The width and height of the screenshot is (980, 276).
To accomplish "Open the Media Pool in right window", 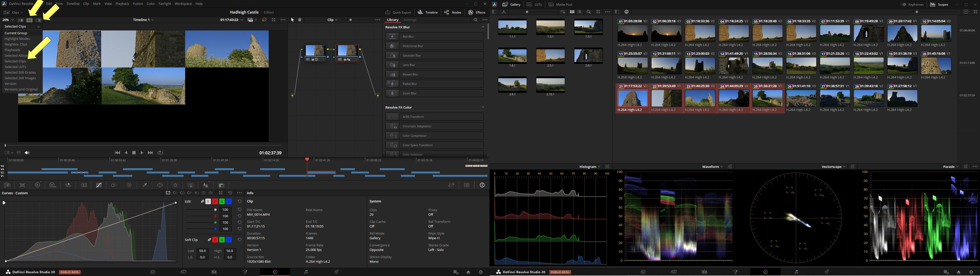I will 560,5.
